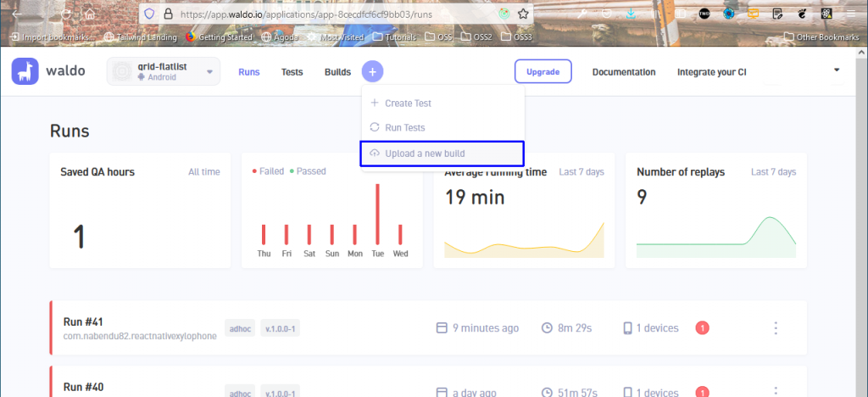This screenshot has height=397, width=868.
Task: Bookmark this page with the star icon
Action: [523, 14]
